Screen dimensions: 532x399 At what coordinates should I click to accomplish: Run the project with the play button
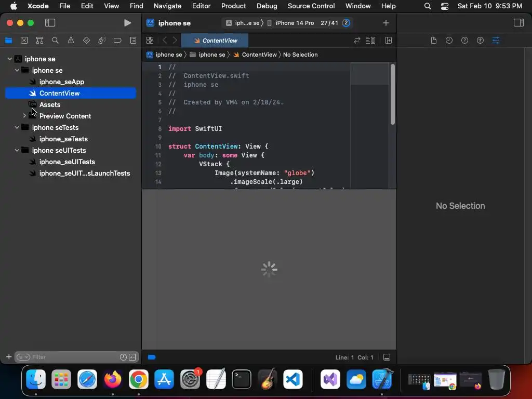click(128, 23)
